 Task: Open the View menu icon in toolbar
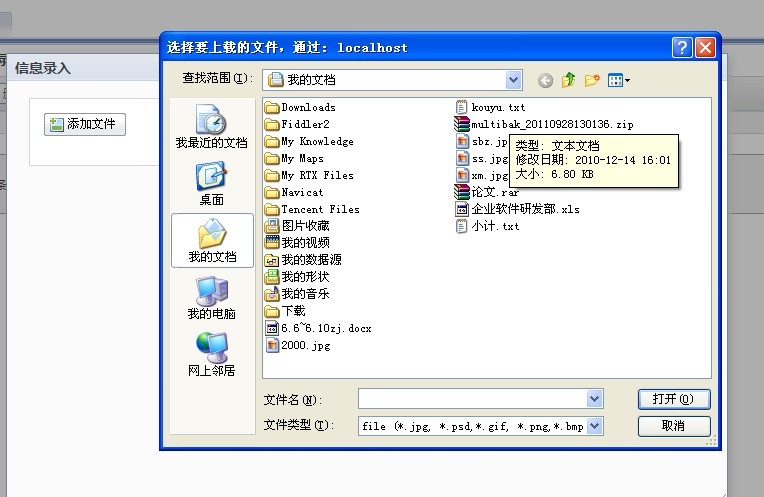tap(619, 80)
